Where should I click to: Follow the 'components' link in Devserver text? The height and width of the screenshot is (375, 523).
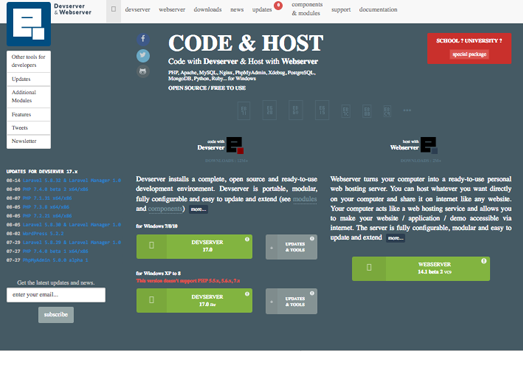(165, 209)
